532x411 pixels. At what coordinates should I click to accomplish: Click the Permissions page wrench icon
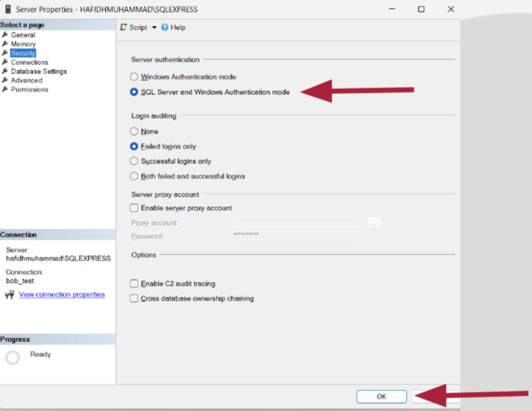5,90
